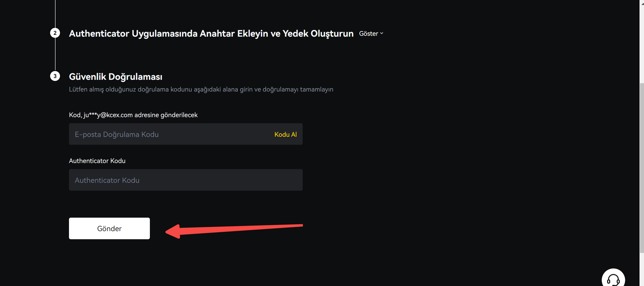Click the vertical step progress line
Viewport: 644px width, 286px height.
[x=55, y=55]
